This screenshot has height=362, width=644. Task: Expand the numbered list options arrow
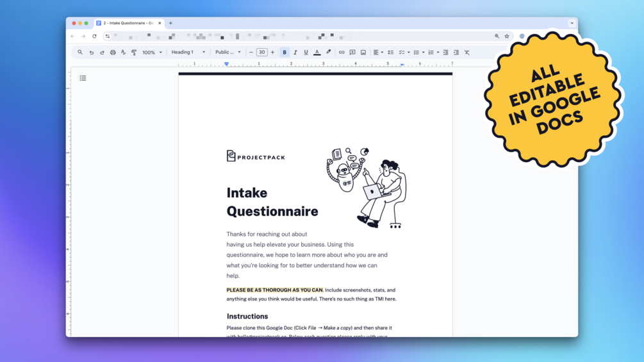click(438, 53)
